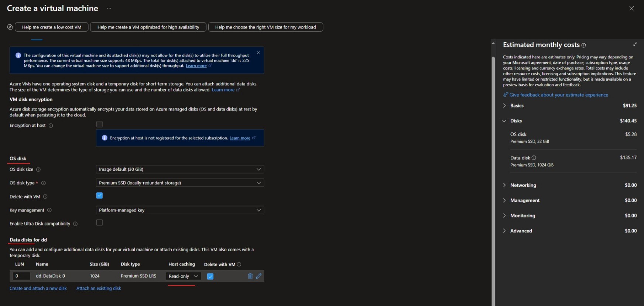Open the OS disk type dropdown

(x=180, y=183)
